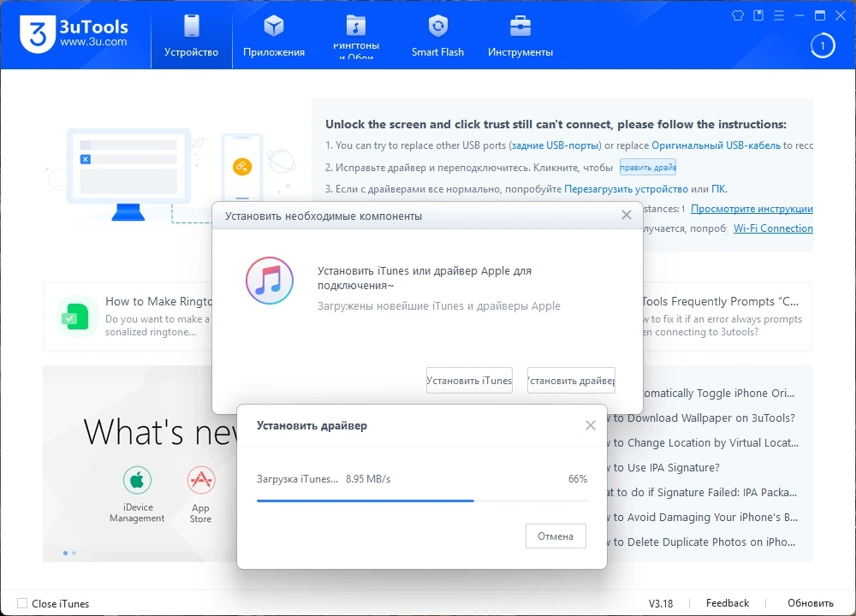This screenshot has height=616, width=856.
Task: Click the download counter circle showing 1
Action: 823,46
